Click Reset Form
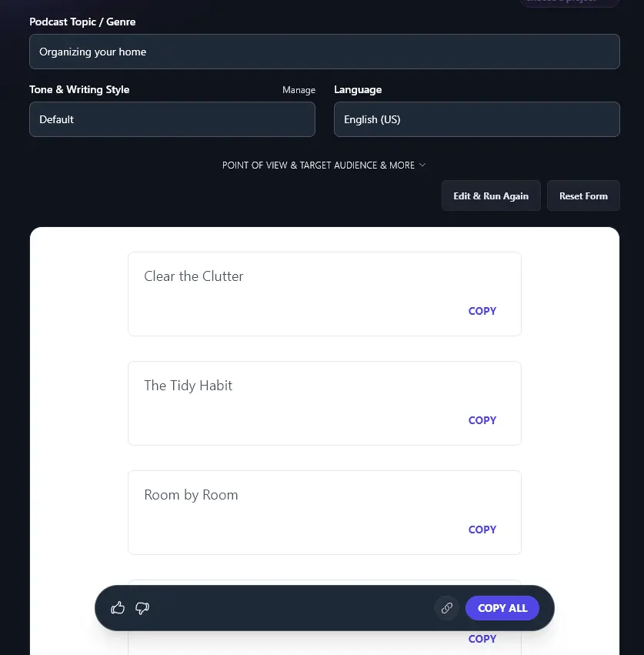The height and width of the screenshot is (655, 644). pyautogui.click(x=583, y=195)
